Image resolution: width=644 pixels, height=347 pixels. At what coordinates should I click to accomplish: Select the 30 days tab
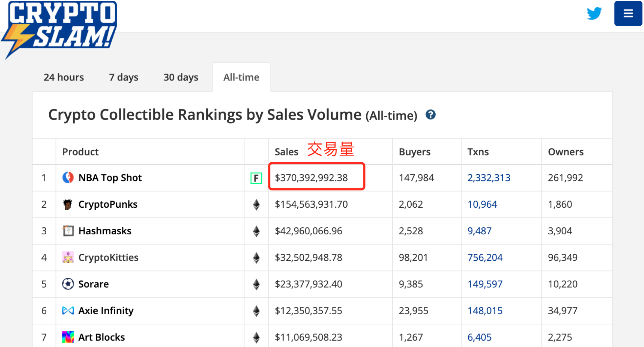(181, 77)
